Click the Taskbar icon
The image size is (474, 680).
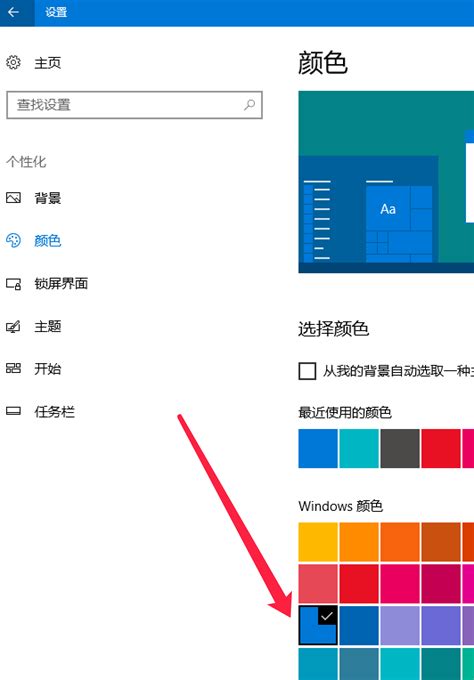[x=13, y=411]
